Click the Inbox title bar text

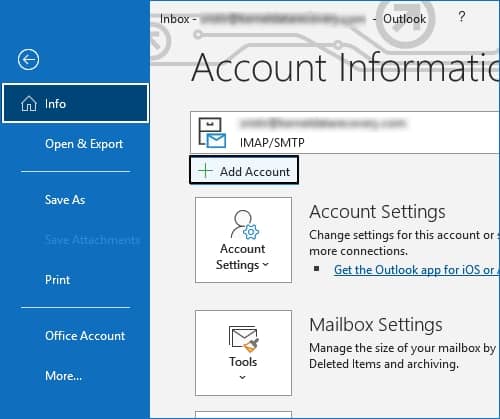[174, 19]
